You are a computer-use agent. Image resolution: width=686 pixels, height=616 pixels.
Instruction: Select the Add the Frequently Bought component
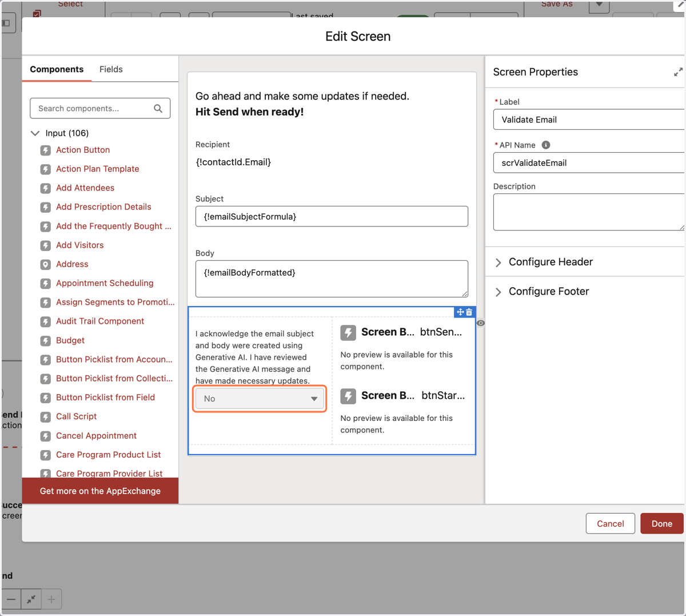click(x=114, y=226)
